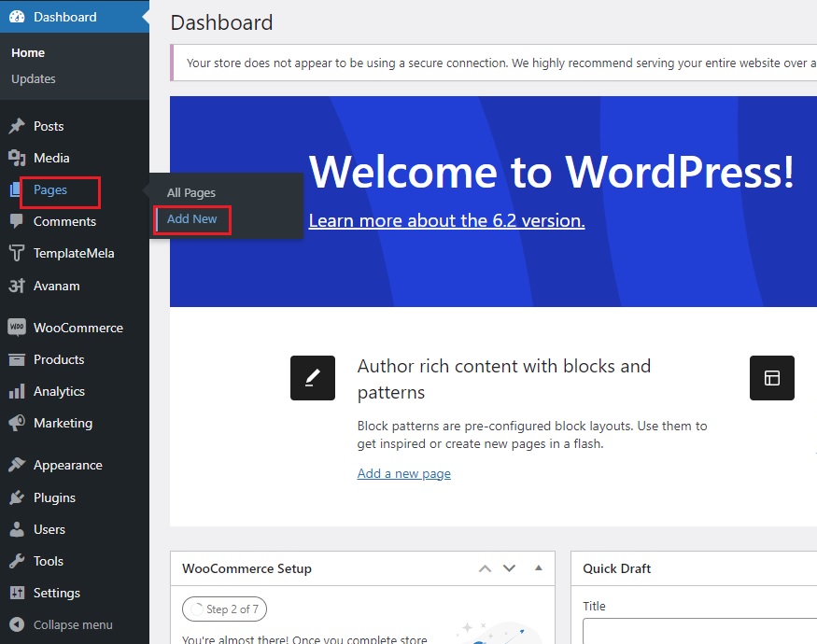
Task: Move WooCommerce Setup widget down
Action: click(x=510, y=568)
